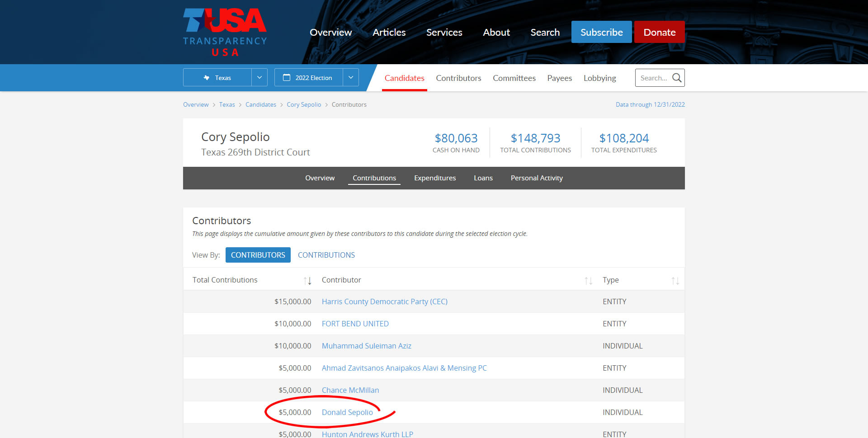868x438 pixels.
Task: Click the $108,204 total expenditures value
Action: (x=624, y=138)
